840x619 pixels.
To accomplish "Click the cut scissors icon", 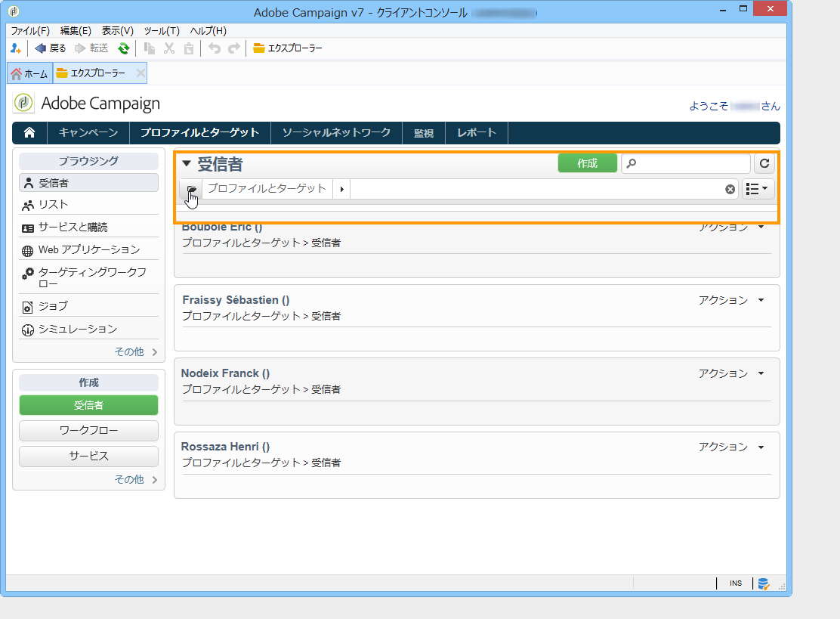I will [x=169, y=48].
